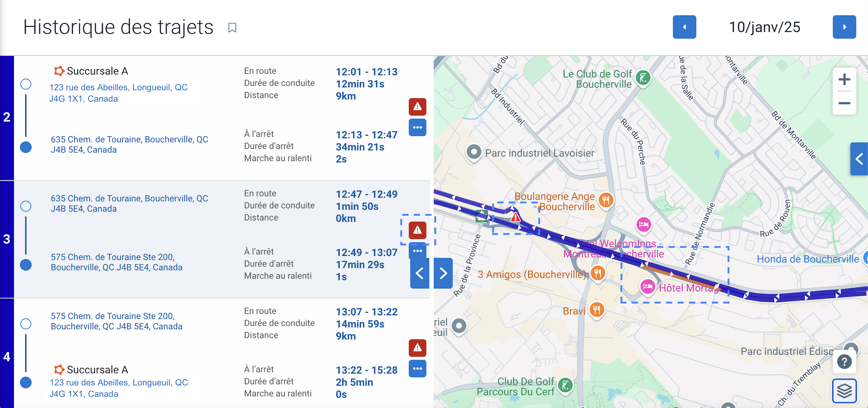Expand the right side map panel chevron

point(859,159)
